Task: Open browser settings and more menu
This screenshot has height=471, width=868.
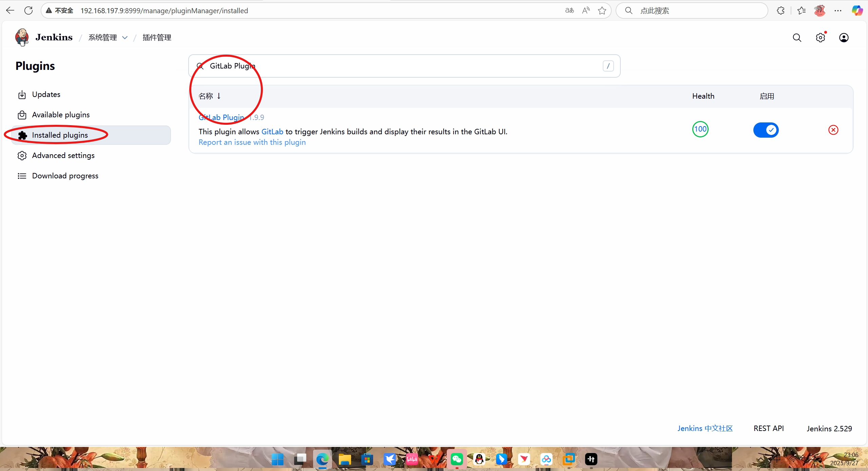Action: (838, 11)
